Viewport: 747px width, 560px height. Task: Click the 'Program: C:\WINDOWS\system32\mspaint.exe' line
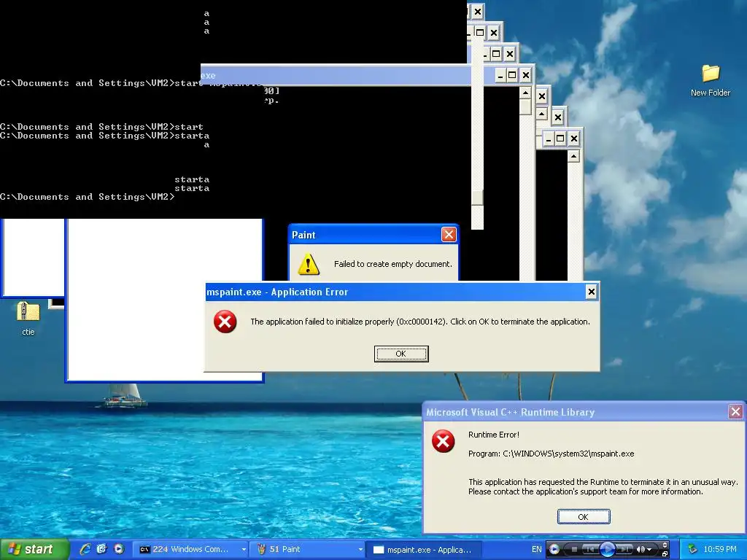pos(551,454)
